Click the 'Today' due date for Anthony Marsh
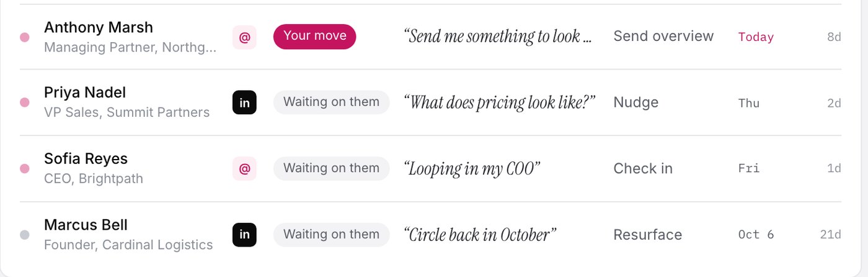Image resolution: width=868 pixels, height=277 pixels. point(756,37)
